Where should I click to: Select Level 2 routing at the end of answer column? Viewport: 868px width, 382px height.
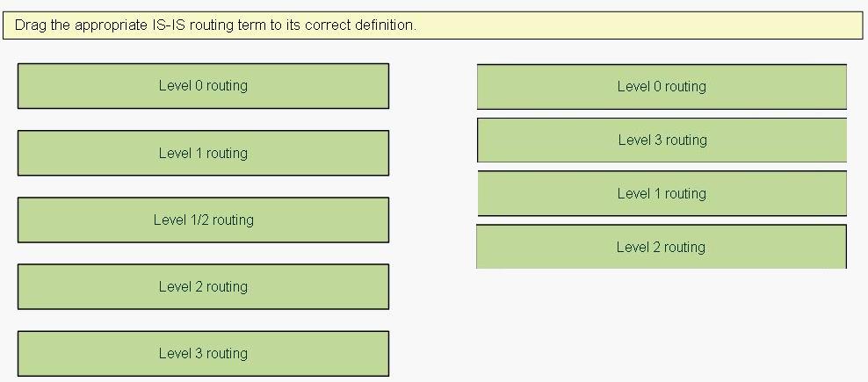pyautogui.click(x=662, y=247)
